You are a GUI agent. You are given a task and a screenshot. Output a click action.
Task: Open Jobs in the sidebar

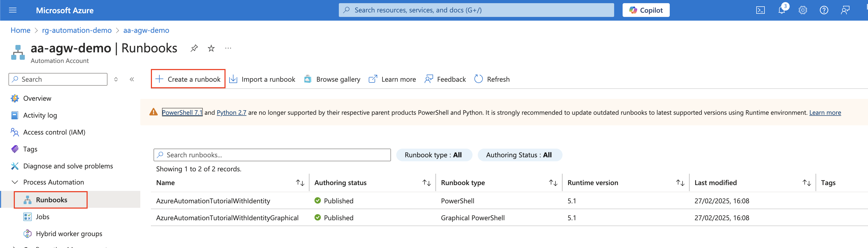pyautogui.click(x=42, y=217)
